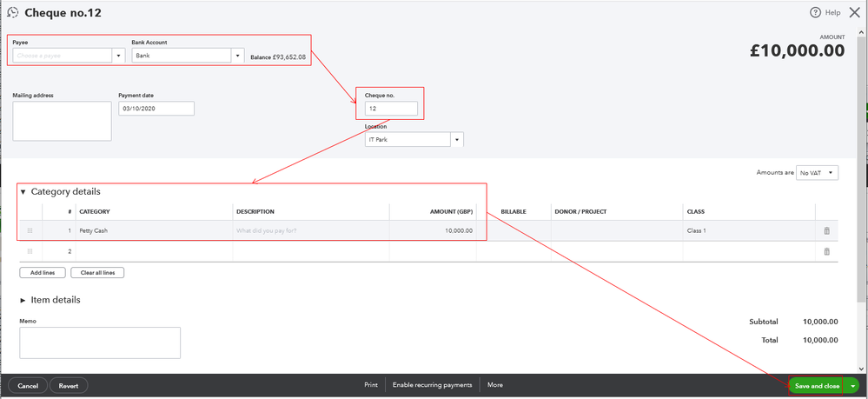Click the Mailing address text box

[62, 121]
